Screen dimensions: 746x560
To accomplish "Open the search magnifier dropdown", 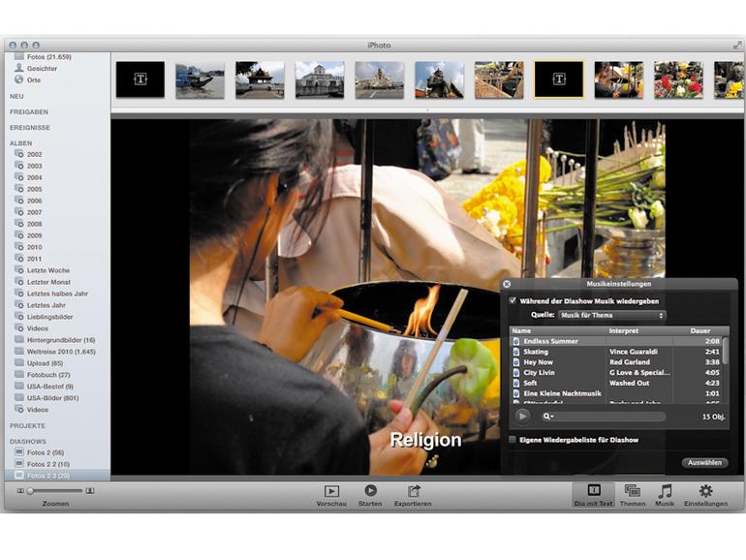I will point(548,417).
